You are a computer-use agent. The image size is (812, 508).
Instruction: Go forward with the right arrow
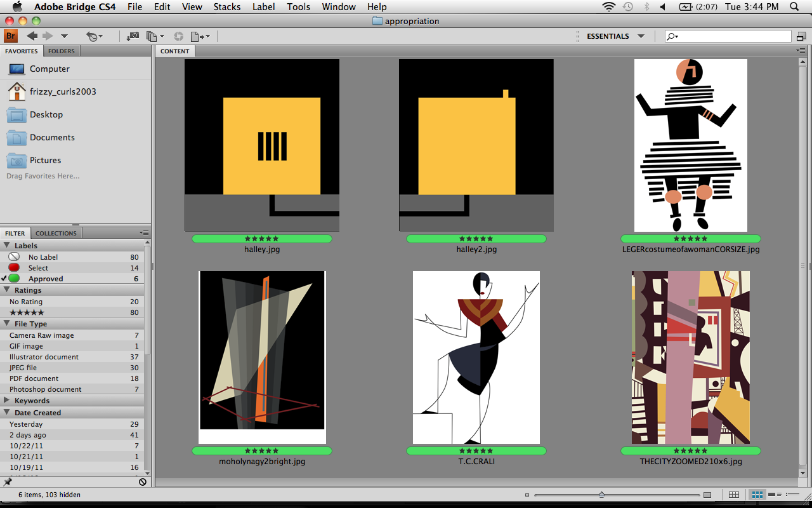coord(48,36)
